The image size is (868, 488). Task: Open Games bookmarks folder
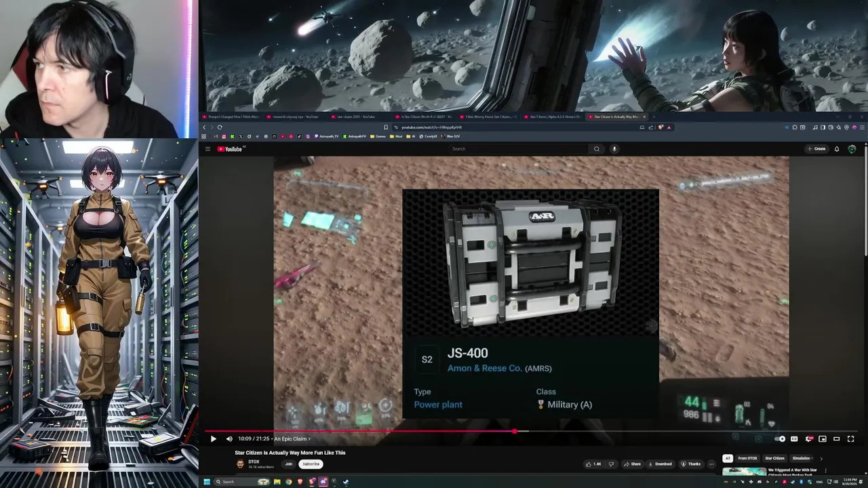tap(378, 136)
